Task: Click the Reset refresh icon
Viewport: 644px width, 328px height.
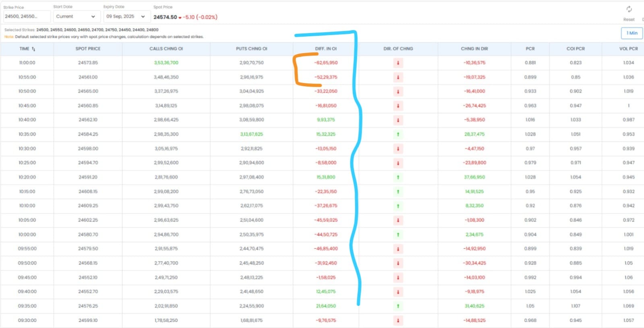Action: tap(629, 9)
